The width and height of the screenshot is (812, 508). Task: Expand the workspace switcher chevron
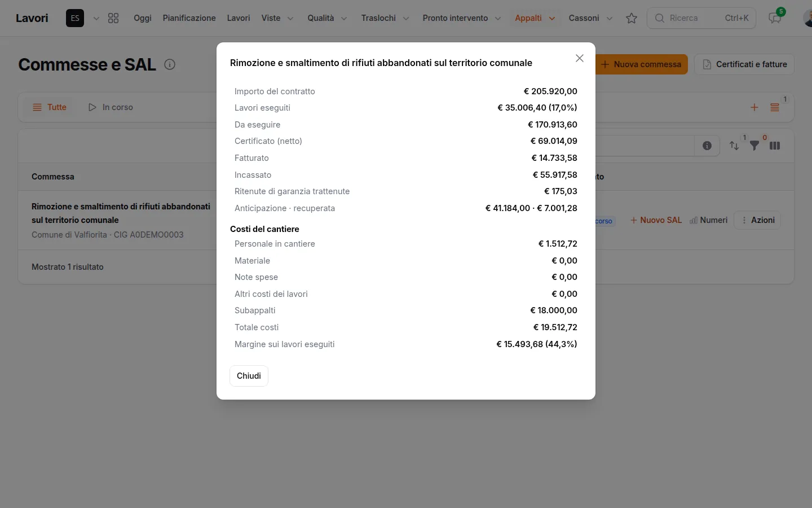96,18
